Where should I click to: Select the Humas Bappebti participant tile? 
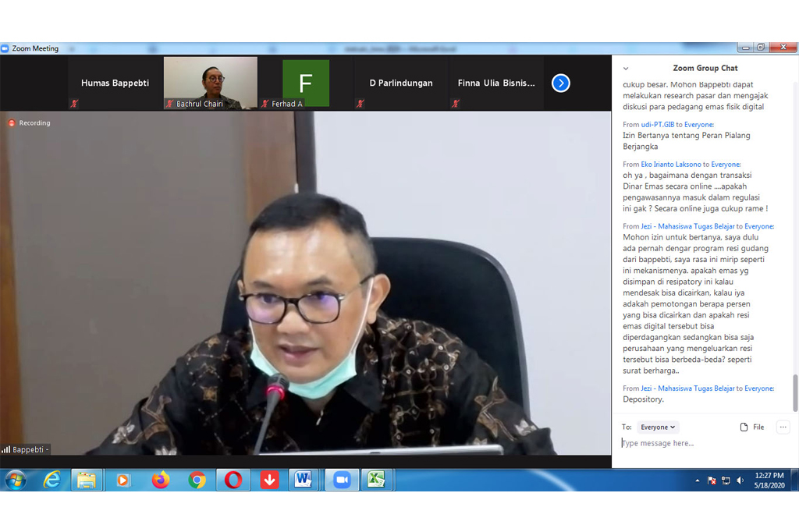115,83
